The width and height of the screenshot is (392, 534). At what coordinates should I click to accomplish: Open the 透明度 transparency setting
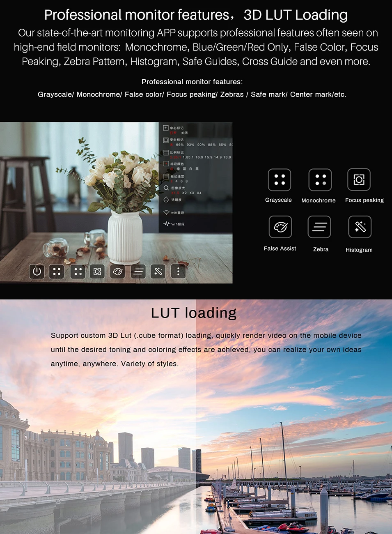point(172,200)
